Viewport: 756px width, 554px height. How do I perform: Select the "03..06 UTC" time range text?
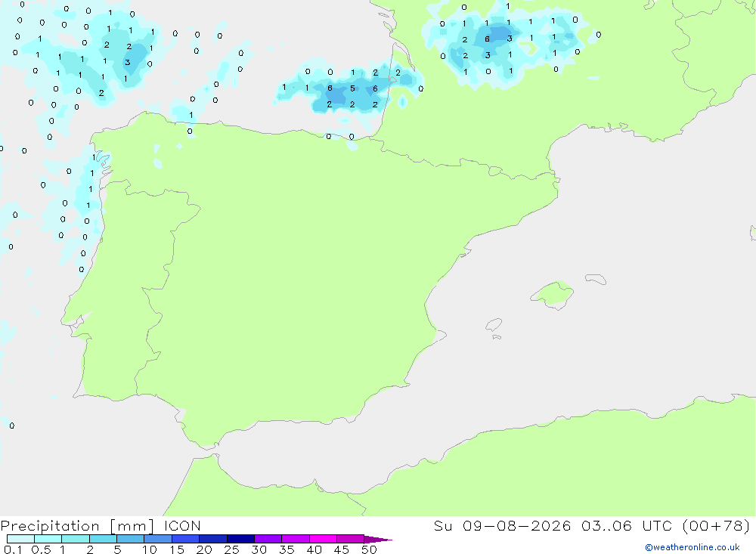coord(625,526)
